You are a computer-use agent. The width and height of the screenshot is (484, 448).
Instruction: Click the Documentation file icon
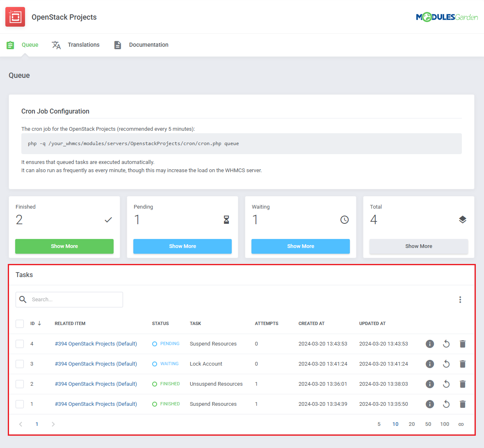coord(118,45)
